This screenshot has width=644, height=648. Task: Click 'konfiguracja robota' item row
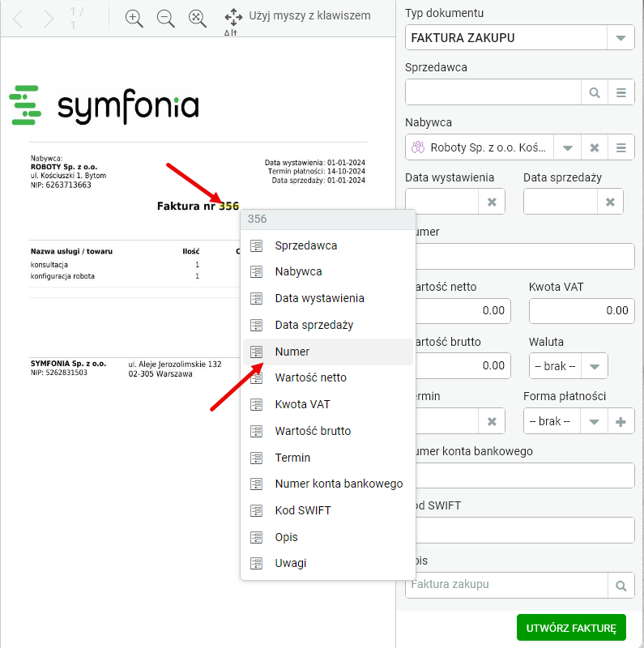pos(62,276)
